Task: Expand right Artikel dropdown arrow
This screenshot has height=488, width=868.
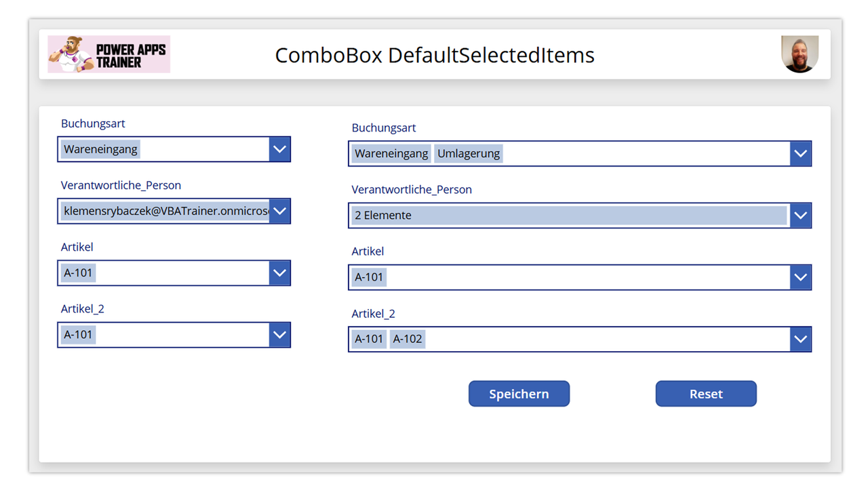Action: point(800,277)
